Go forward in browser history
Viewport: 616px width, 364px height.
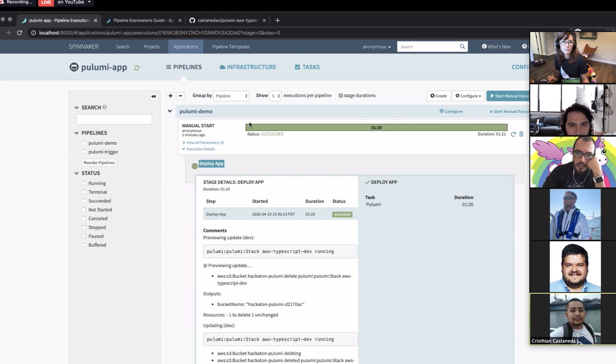[x=8, y=33]
